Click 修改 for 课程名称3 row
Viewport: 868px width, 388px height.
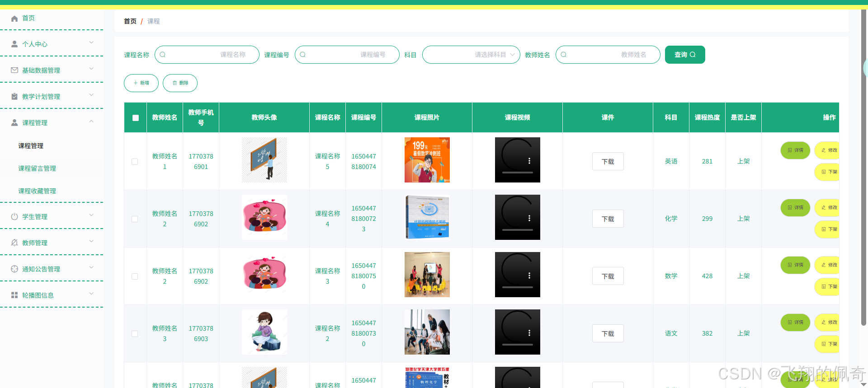click(827, 265)
